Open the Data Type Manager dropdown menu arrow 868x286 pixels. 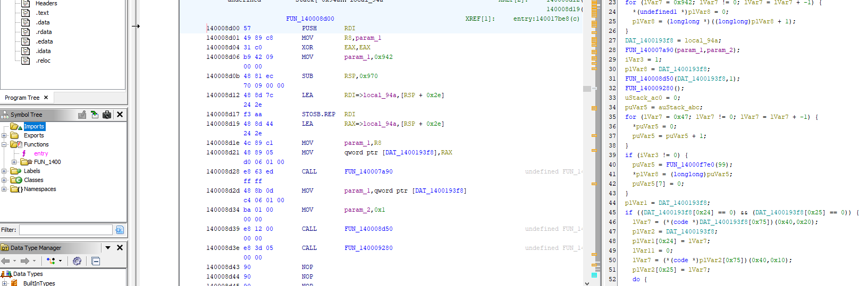click(x=108, y=248)
